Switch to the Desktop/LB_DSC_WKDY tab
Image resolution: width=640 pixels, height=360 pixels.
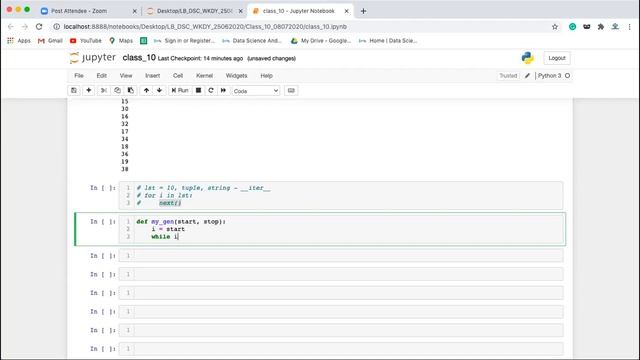tap(194, 11)
